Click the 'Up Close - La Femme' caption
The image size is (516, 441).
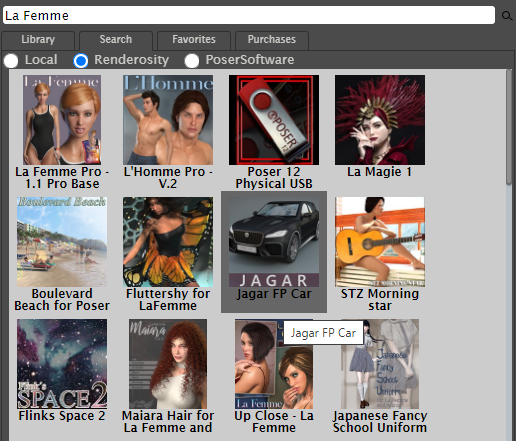(x=274, y=422)
